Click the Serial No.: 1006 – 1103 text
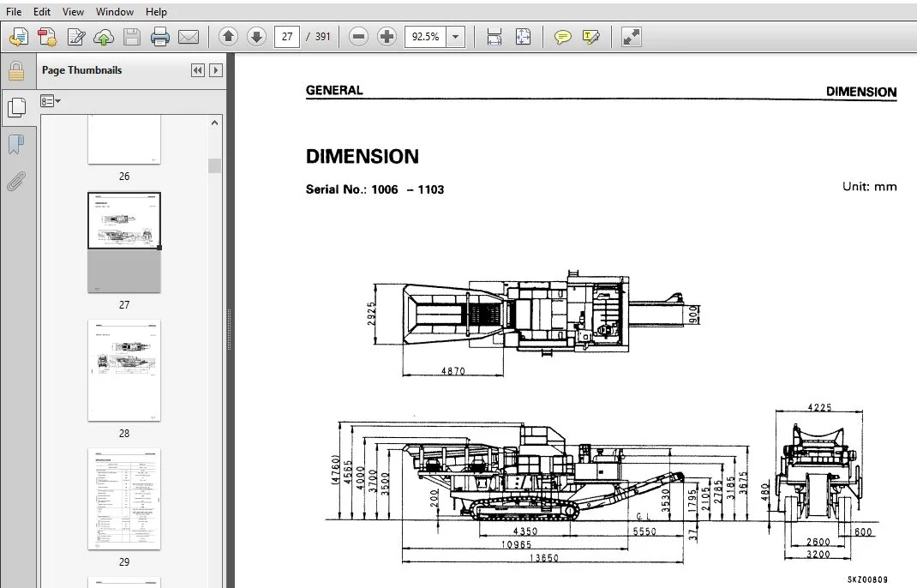 click(375, 189)
